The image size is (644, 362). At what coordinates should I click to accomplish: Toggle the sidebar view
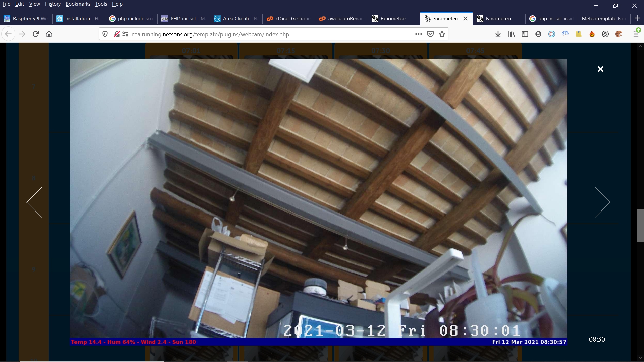tap(525, 34)
